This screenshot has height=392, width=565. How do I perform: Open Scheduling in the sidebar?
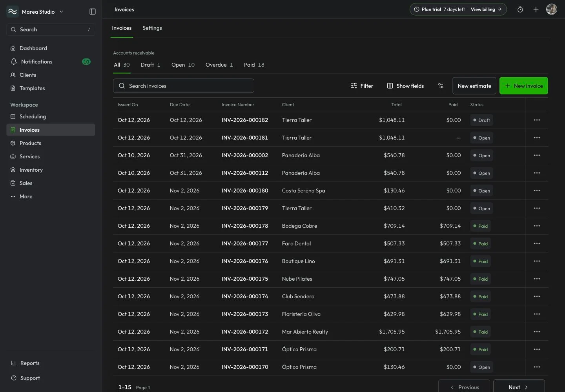pyautogui.click(x=51, y=116)
